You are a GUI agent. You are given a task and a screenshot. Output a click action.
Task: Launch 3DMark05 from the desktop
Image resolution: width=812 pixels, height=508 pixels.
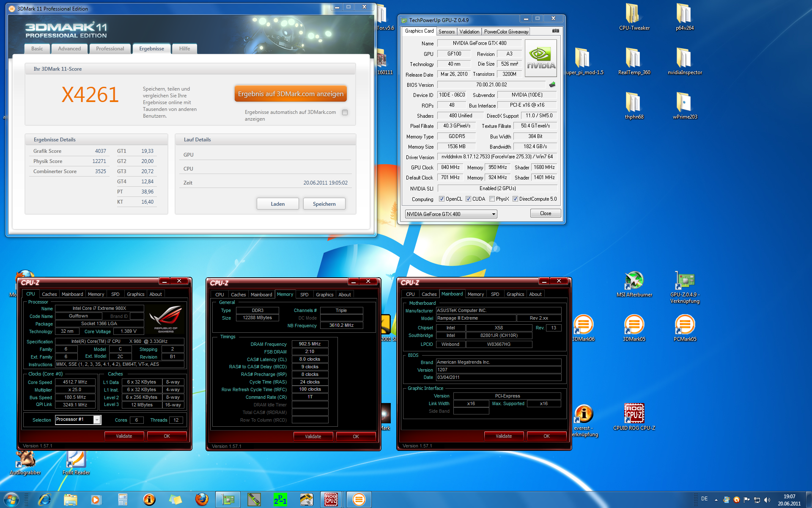click(x=634, y=328)
